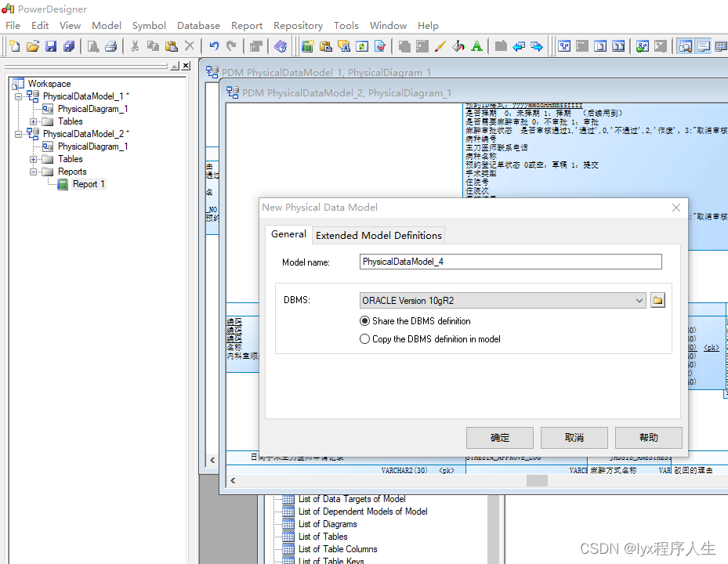The width and height of the screenshot is (728, 564).
Task: Click the two-page window toolbar icon
Action: click(618, 46)
